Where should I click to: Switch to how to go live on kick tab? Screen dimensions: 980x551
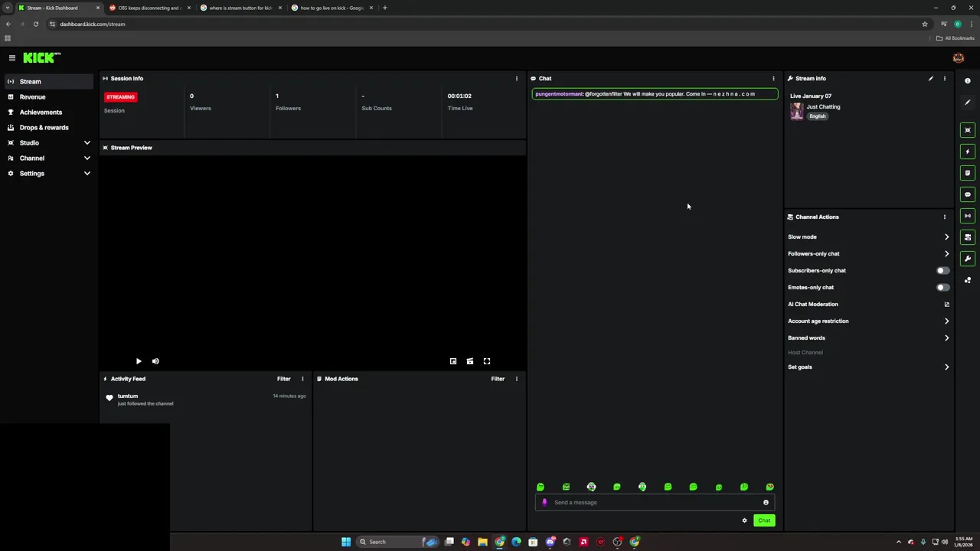pos(332,8)
